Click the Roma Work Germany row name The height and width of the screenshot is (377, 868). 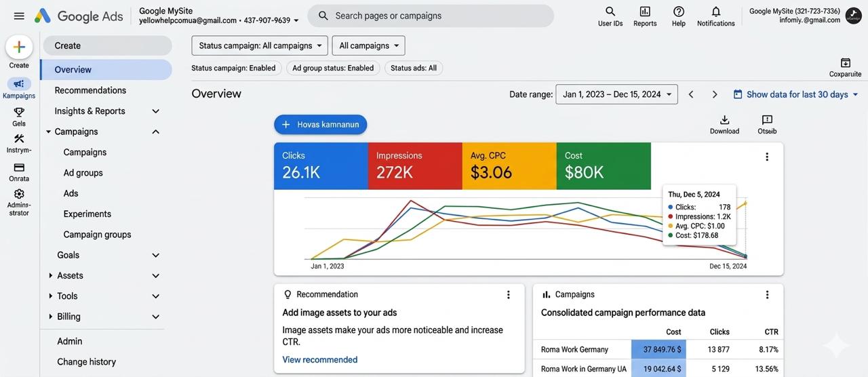574,350
